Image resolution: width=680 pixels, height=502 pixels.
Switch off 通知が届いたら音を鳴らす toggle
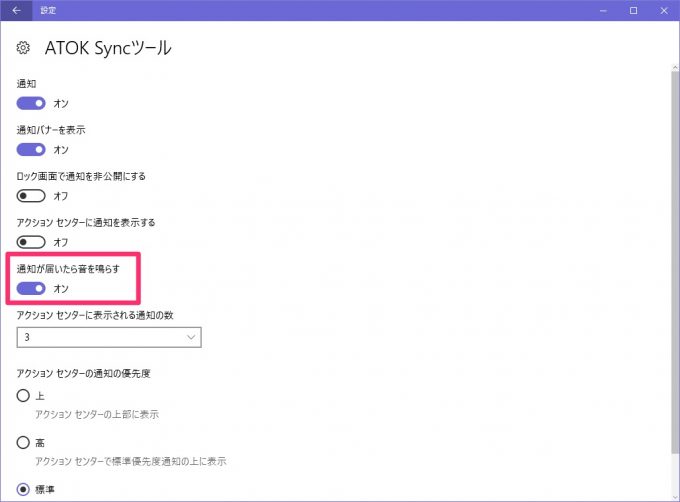pos(31,289)
